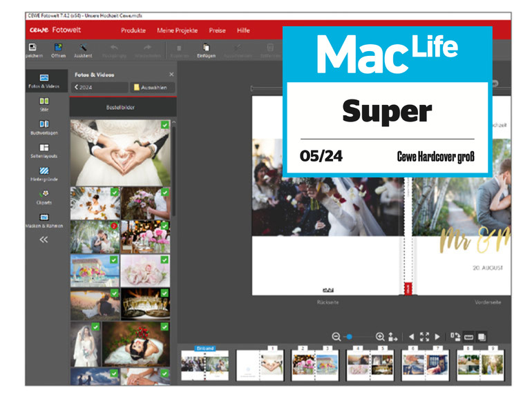Launch the Assistent wizard tool

coord(83,50)
